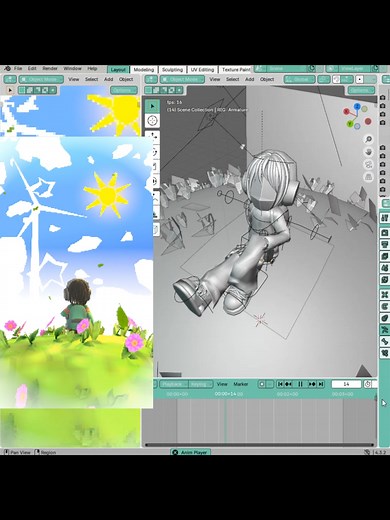Open the pivot point dropdown
This screenshot has width=390, height=520.
point(324,79)
